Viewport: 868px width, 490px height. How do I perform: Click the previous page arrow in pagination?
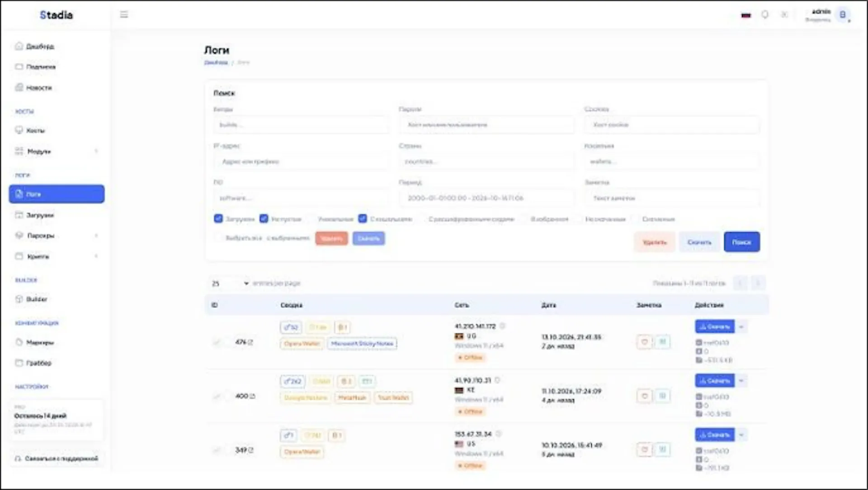tap(740, 283)
